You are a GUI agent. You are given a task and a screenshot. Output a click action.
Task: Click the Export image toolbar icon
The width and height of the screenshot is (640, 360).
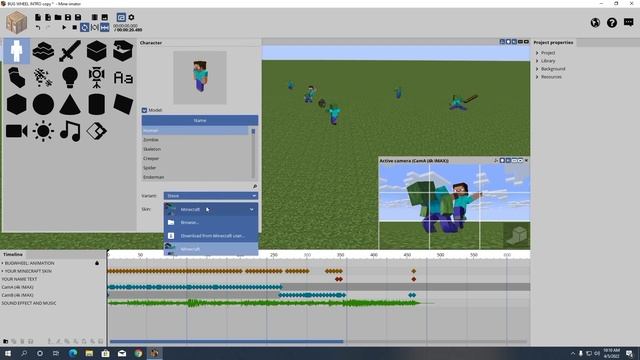[104, 17]
